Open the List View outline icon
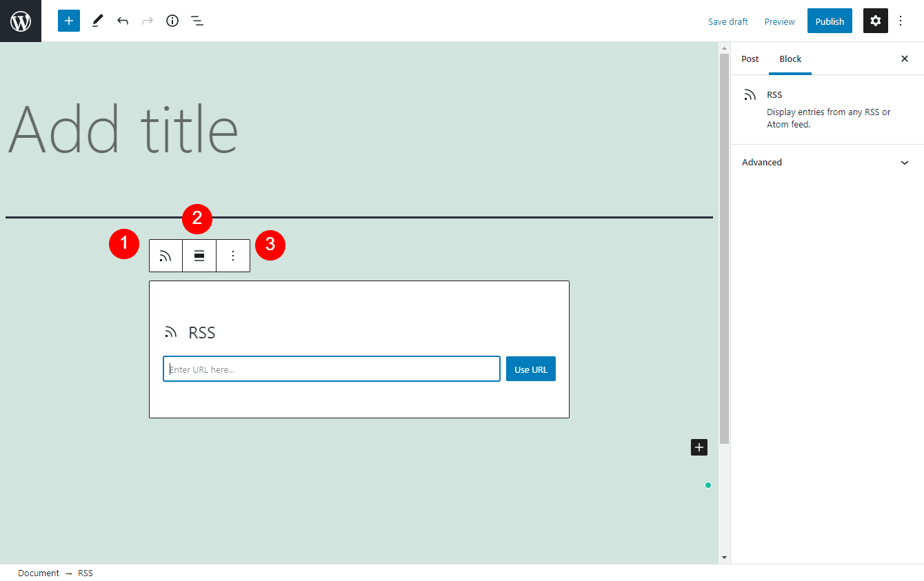This screenshot has width=924, height=581. click(197, 21)
